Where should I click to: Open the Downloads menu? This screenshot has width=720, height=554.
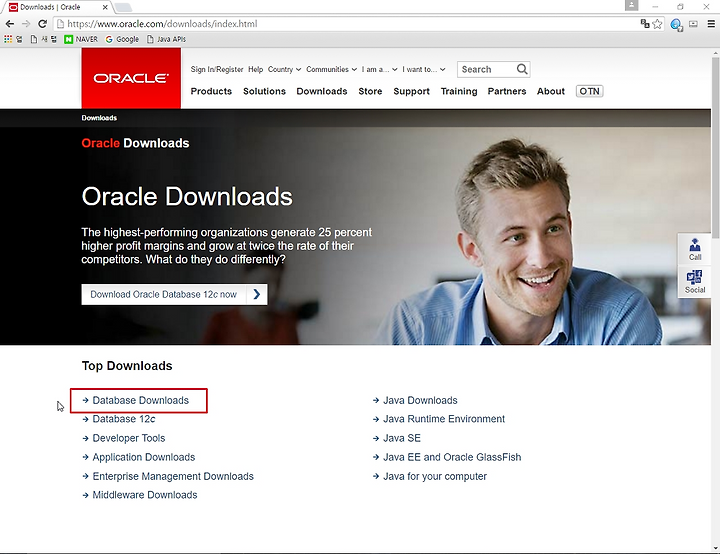click(322, 91)
